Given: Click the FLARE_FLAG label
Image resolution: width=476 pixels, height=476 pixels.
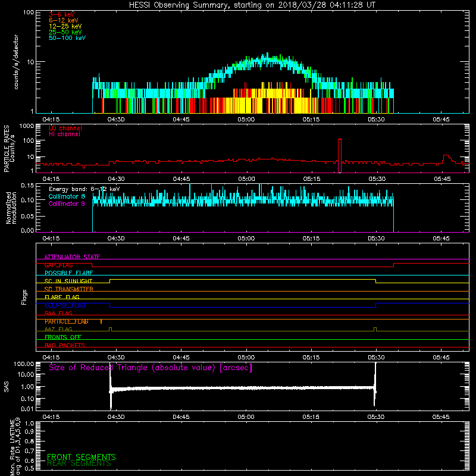Looking at the screenshot, I should coord(62,297).
